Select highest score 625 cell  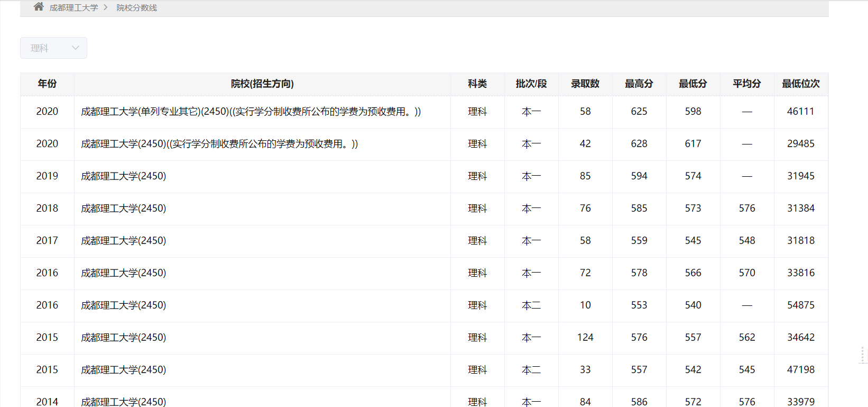[639, 112]
